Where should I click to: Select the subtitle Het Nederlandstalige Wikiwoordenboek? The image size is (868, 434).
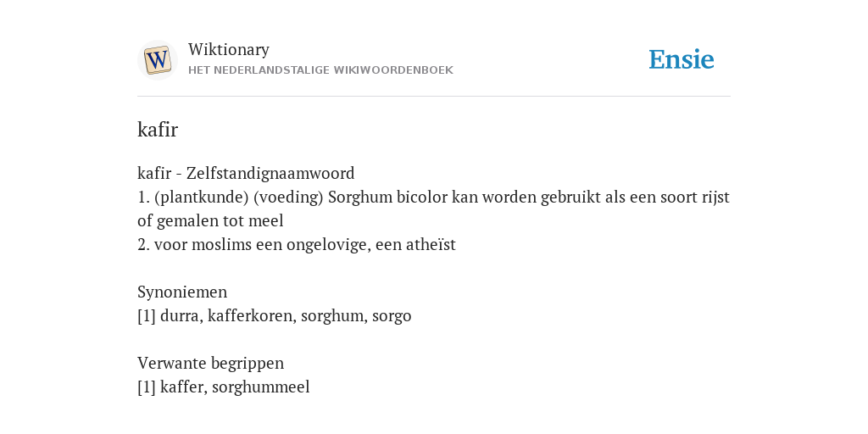[x=320, y=70]
